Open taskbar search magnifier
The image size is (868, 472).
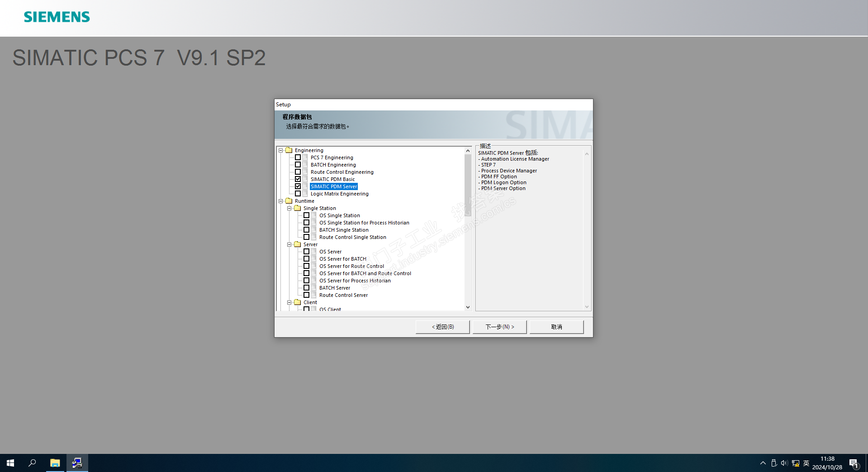[x=32, y=463]
